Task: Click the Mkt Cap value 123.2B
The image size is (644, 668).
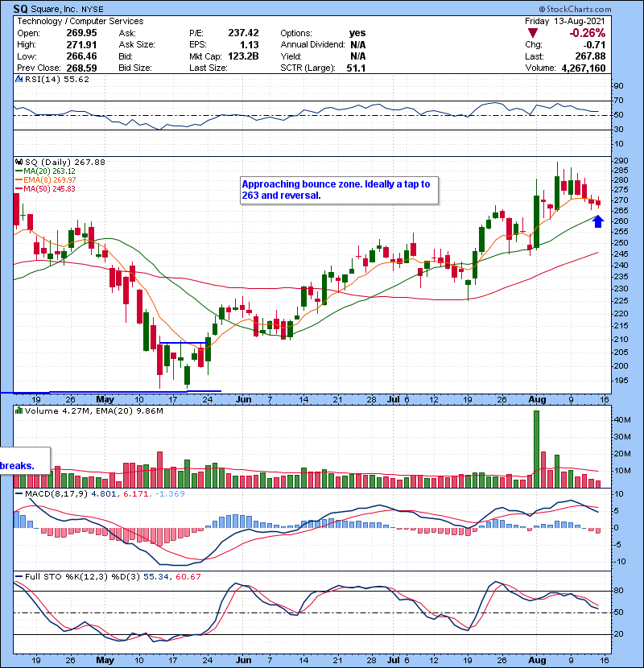Action: (243, 56)
